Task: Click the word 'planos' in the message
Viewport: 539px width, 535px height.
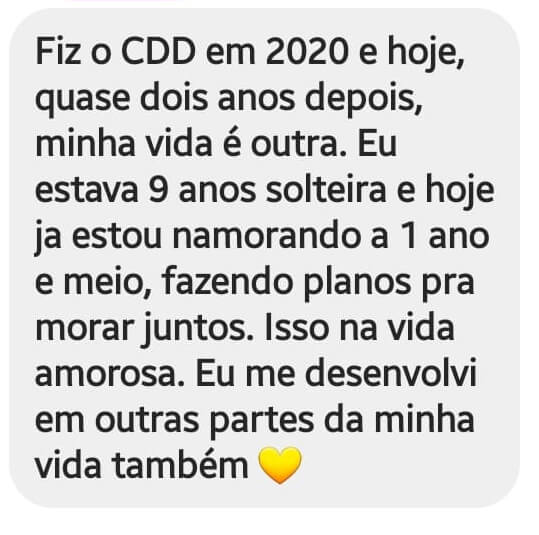Action: pyautogui.click(x=357, y=283)
